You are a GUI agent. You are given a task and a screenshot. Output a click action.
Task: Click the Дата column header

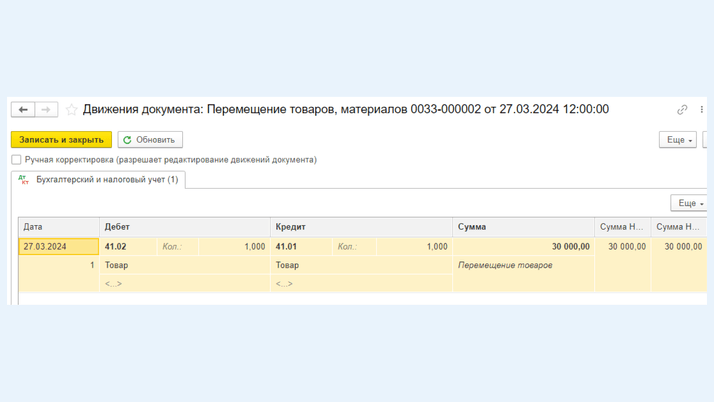(59, 227)
